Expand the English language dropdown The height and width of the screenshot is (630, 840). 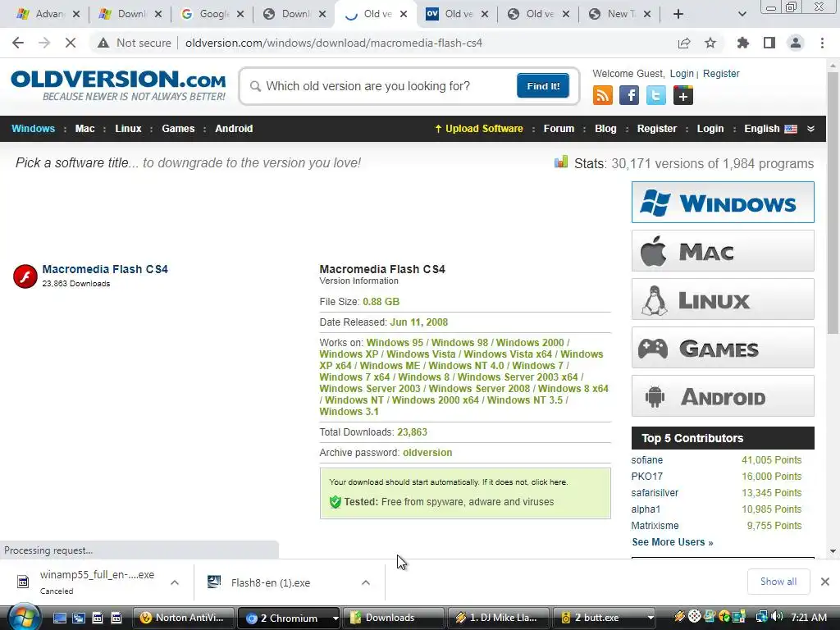click(810, 129)
